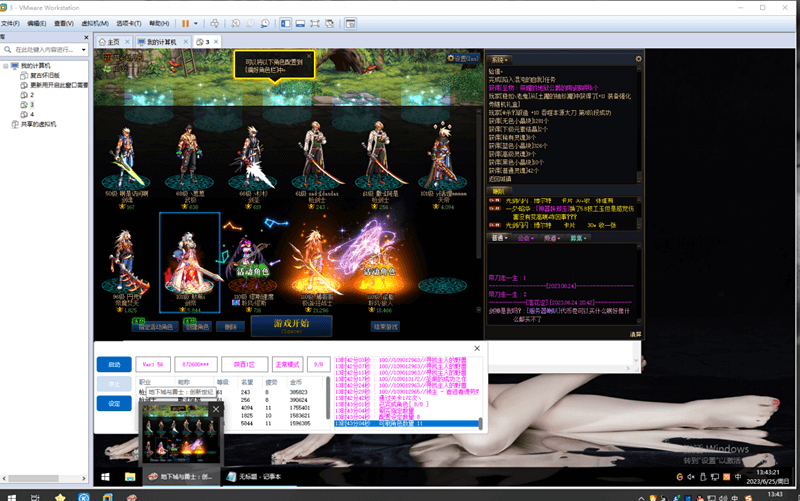The image size is (800, 501).
Task: Pause the virtual machine from the VMware toolbar
Action: [x=185, y=23]
